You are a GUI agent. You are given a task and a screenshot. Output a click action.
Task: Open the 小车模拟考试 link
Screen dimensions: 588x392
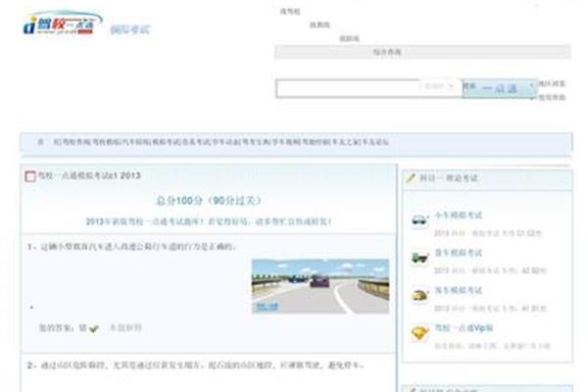tap(458, 216)
